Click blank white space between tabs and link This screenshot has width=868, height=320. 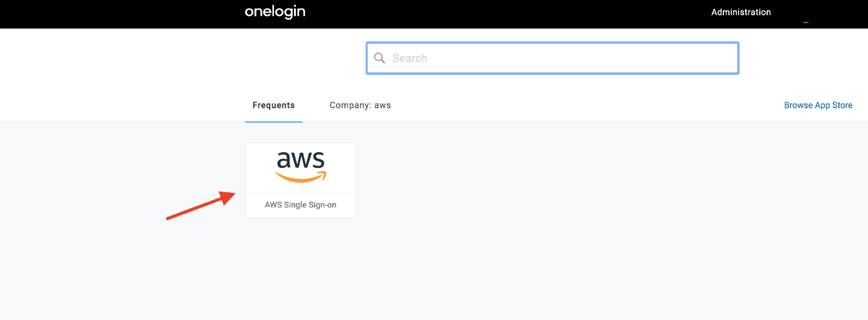click(x=583, y=105)
